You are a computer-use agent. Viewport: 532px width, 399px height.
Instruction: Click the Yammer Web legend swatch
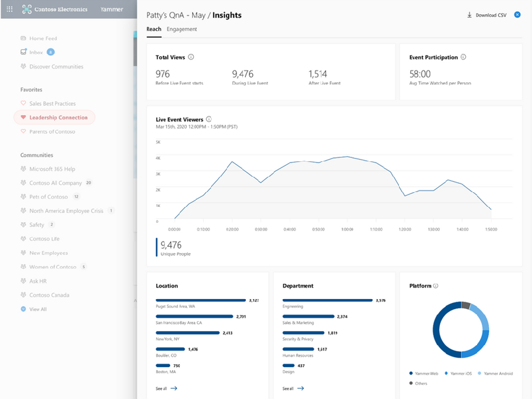coord(411,373)
